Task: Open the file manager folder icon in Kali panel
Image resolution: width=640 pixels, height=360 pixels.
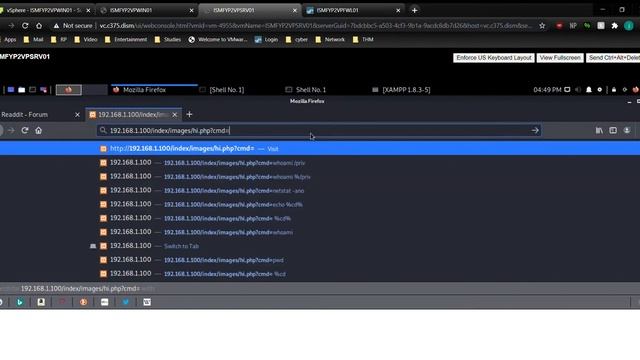Action: [x=22, y=90]
